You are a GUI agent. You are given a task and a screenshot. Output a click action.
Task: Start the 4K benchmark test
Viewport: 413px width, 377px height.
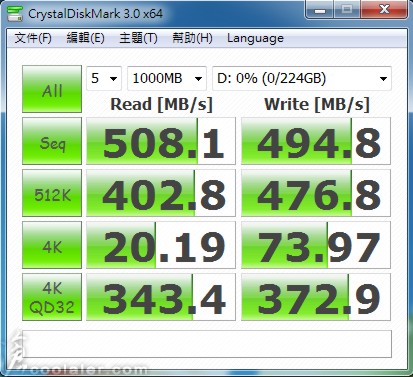pyautogui.click(x=52, y=245)
